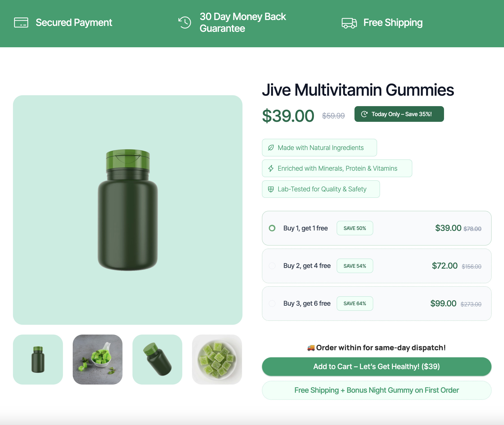Show the upright bottle thumbnail image

point(38,360)
